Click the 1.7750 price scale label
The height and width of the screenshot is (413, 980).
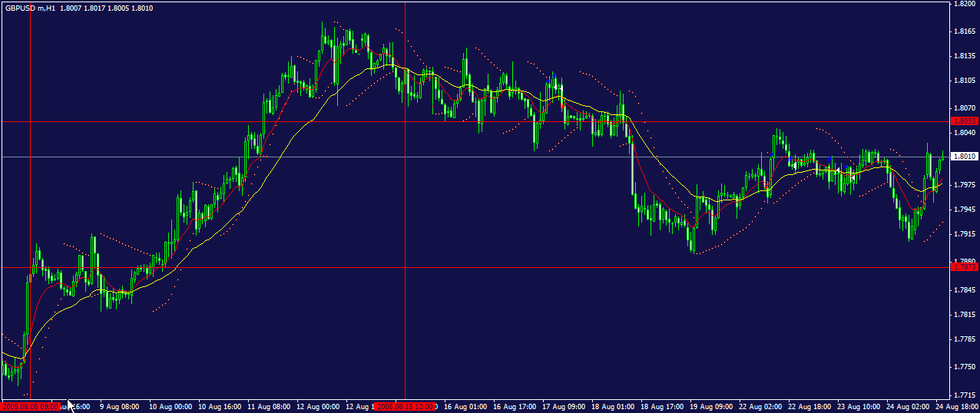[x=964, y=367]
